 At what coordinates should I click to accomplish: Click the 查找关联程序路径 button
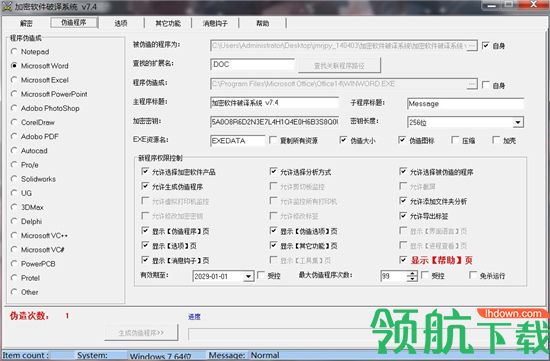coord(339,66)
